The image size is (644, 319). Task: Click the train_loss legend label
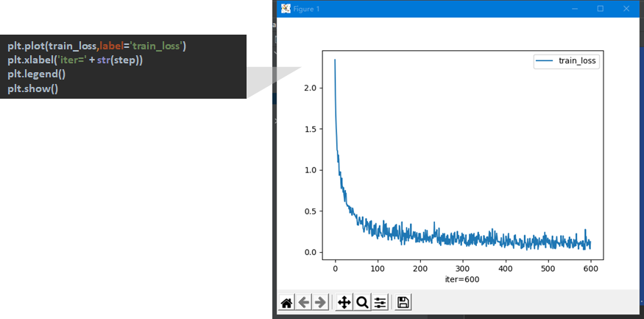pos(578,62)
